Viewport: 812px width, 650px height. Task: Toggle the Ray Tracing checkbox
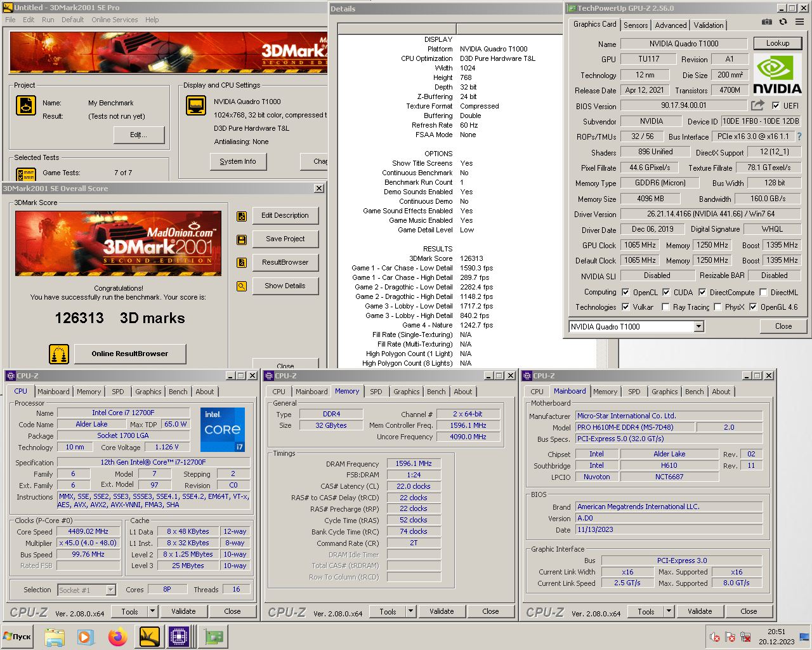[x=665, y=307]
